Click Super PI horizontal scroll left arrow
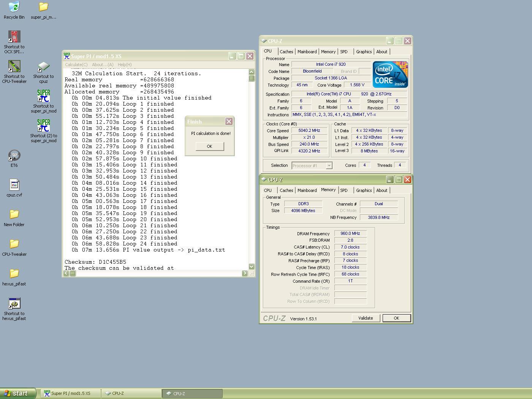The width and height of the screenshot is (532, 399). [x=66, y=273]
